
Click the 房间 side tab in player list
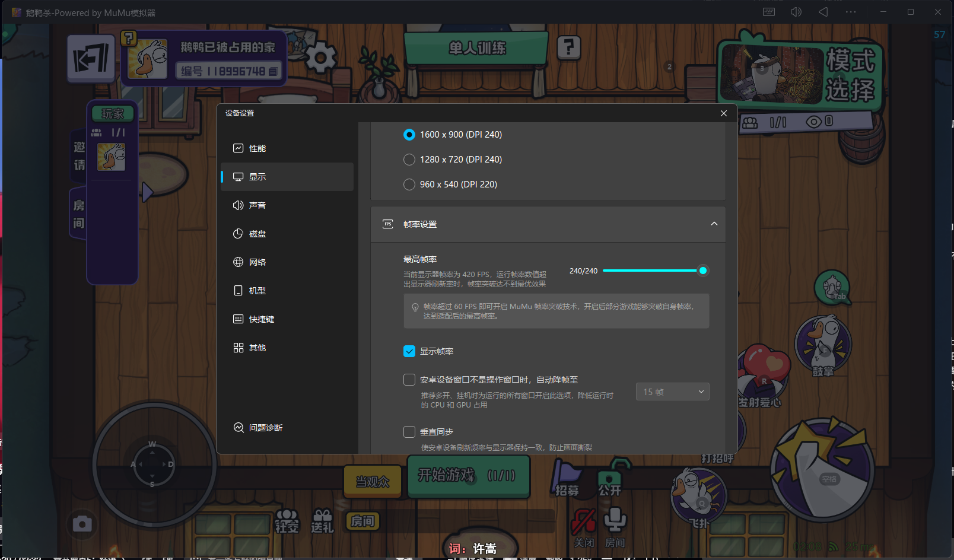(x=78, y=214)
